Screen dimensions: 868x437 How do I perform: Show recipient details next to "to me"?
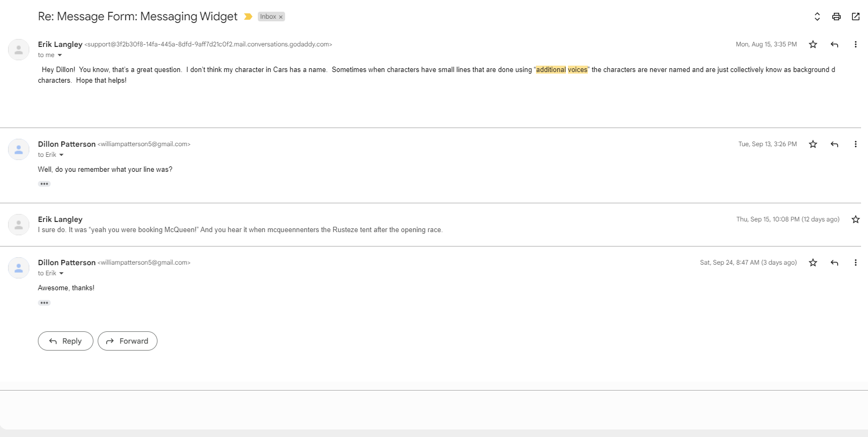pyautogui.click(x=60, y=55)
